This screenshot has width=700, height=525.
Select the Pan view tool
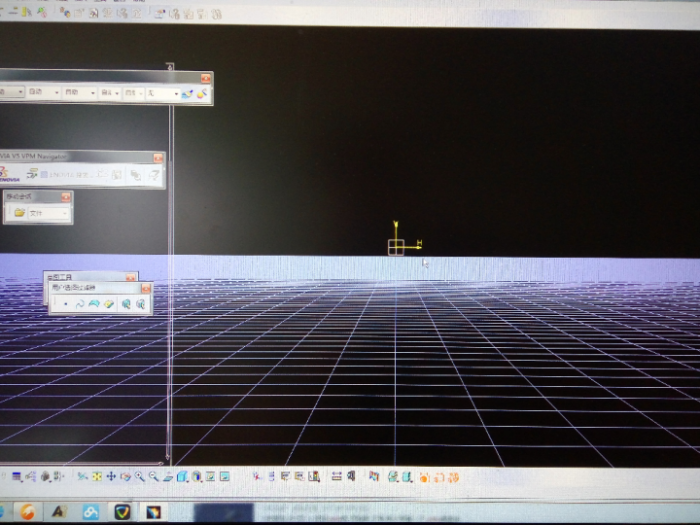click(x=111, y=477)
